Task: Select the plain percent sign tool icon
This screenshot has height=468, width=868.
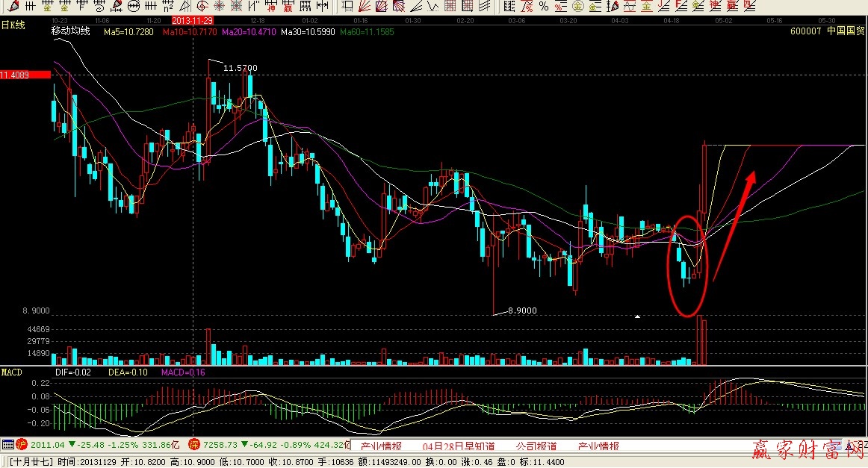Action: coord(544,6)
